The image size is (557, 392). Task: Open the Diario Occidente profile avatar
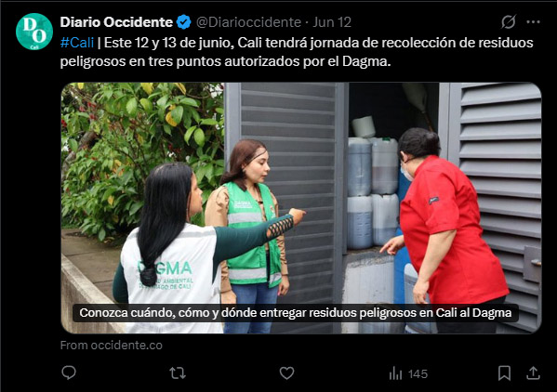tap(34, 32)
